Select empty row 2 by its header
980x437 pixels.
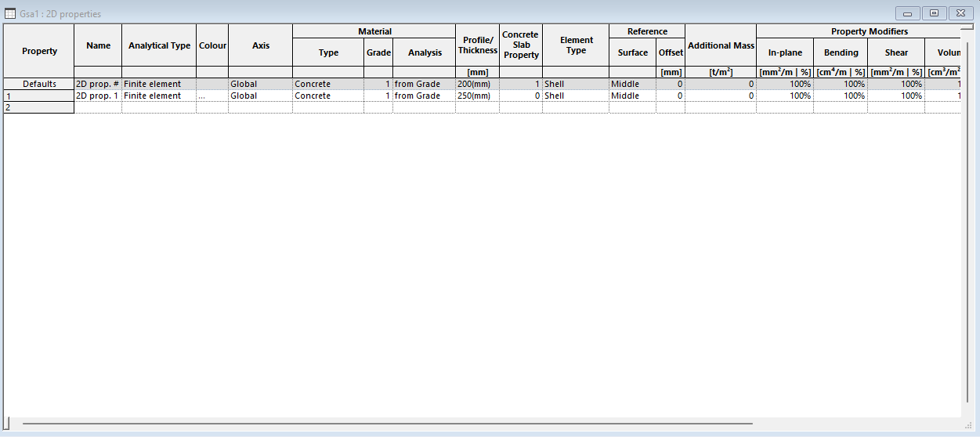(x=39, y=107)
